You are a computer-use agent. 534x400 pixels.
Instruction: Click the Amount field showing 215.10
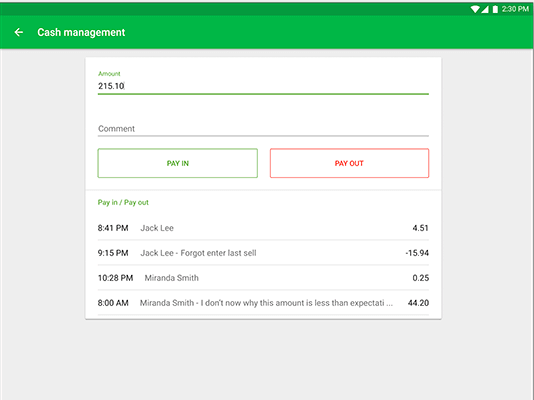point(263,86)
